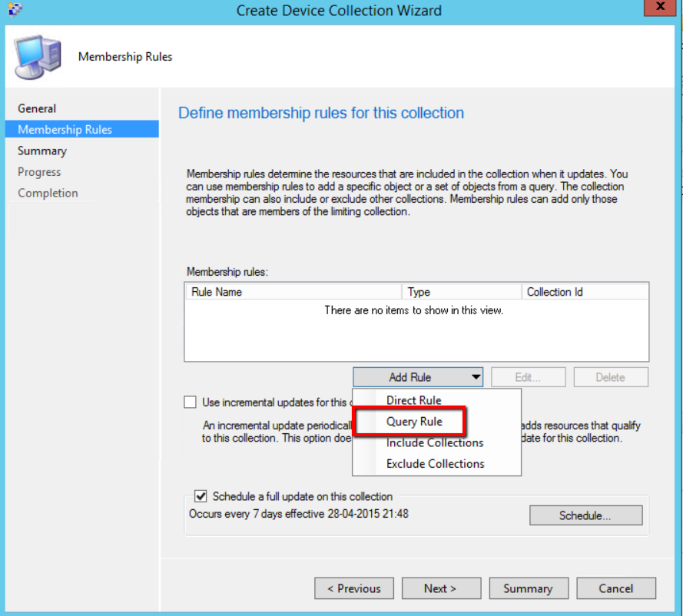The image size is (683, 616).
Task: Open Summary step in the sidebar
Action: (x=42, y=151)
